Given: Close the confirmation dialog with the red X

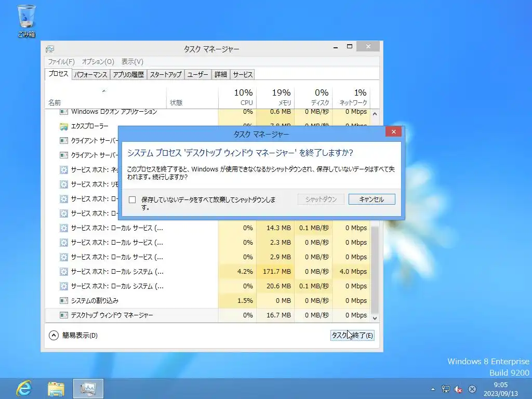Looking at the screenshot, I should click(x=393, y=131).
